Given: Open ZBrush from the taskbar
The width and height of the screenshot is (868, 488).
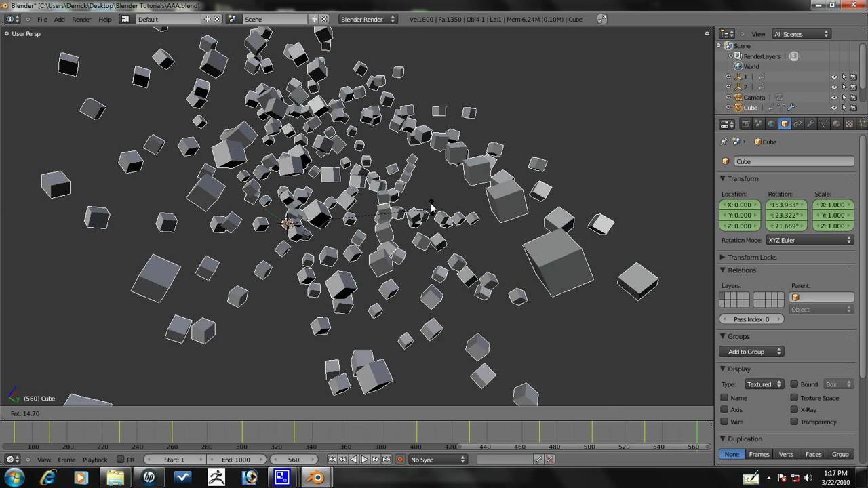Looking at the screenshot, I should [x=216, y=478].
